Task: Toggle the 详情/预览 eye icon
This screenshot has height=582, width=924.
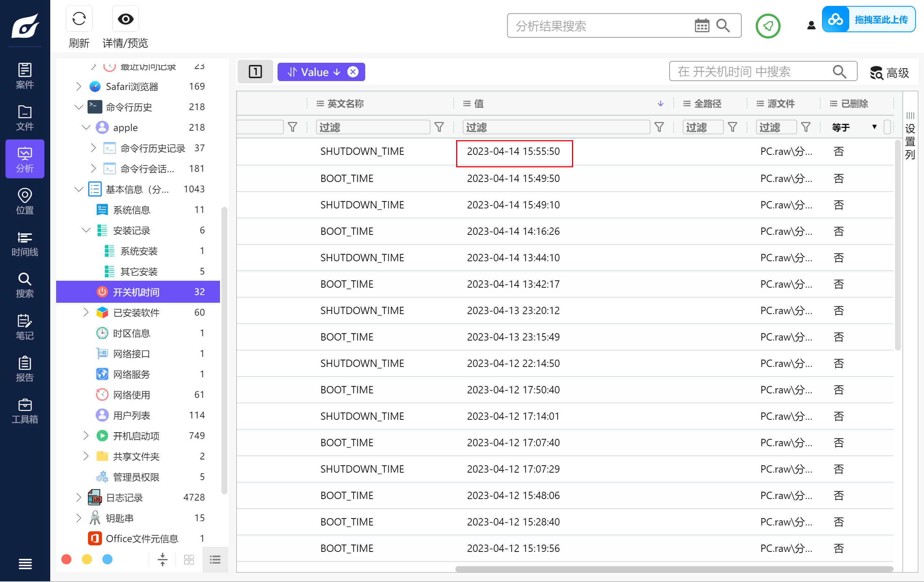Action: click(125, 19)
